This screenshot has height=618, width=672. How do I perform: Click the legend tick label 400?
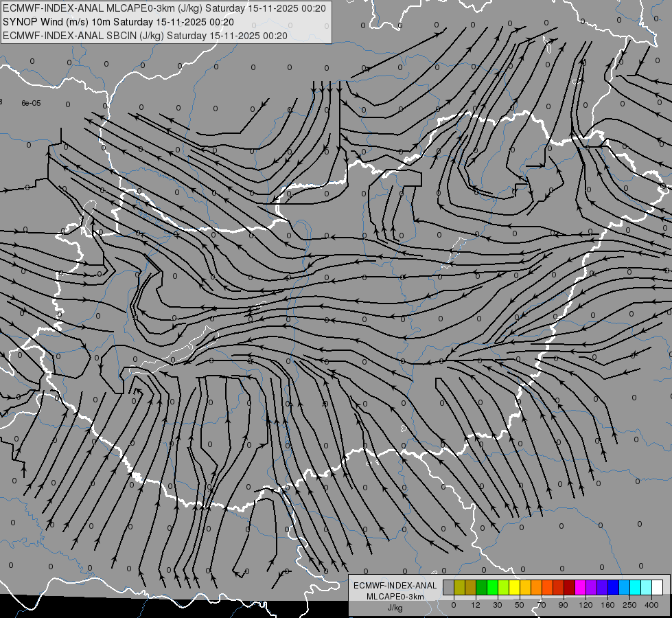tap(651, 605)
